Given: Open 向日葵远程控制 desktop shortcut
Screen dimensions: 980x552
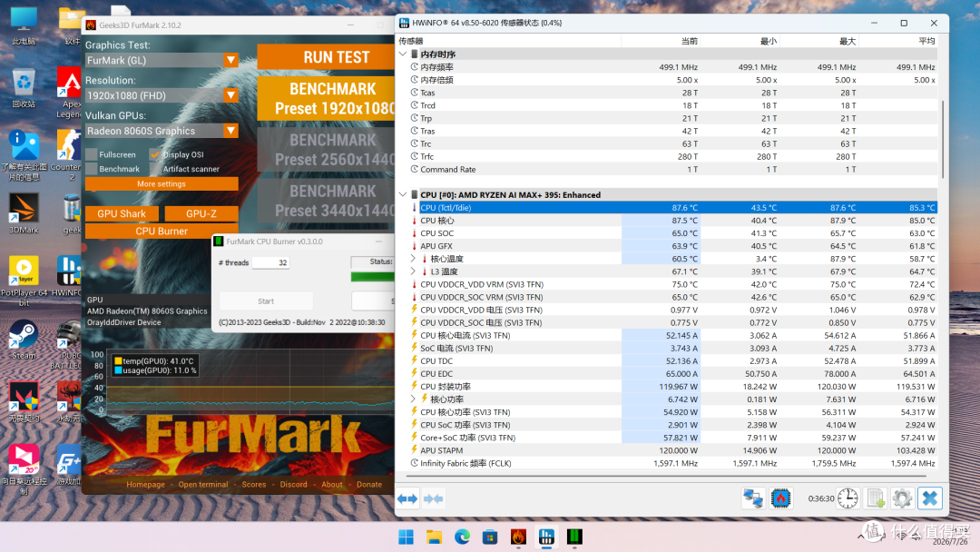Looking at the screenshot, I should (x=24, y=470).
